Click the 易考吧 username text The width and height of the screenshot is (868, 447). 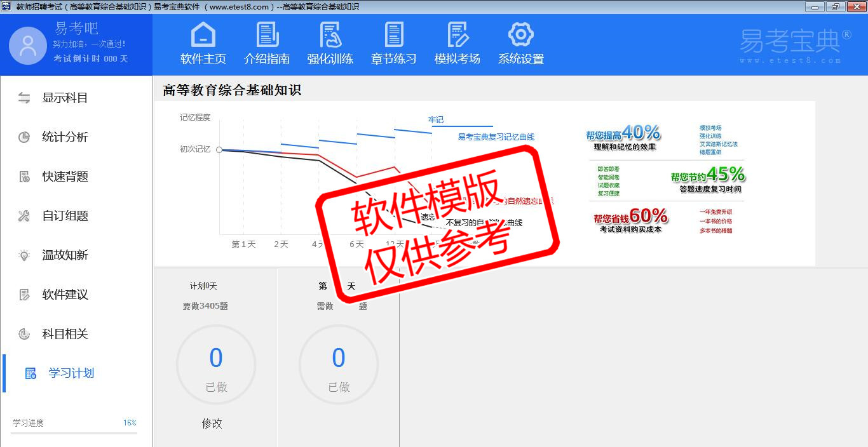pos(77,29)
